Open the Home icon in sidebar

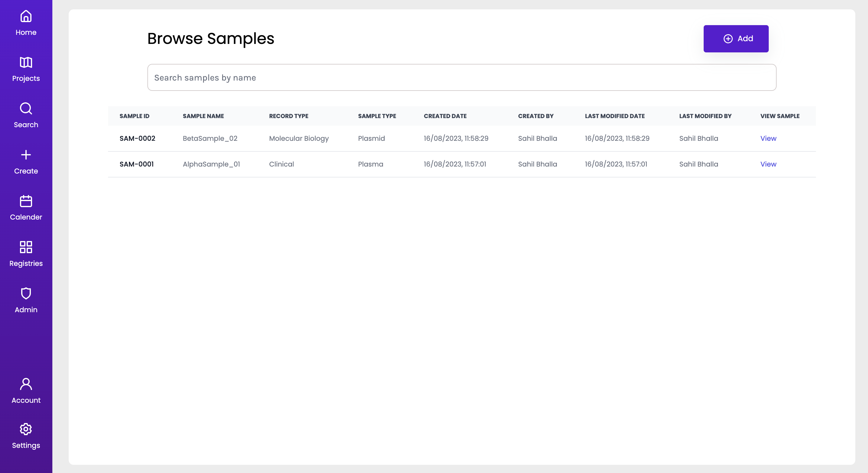point(26,16)
